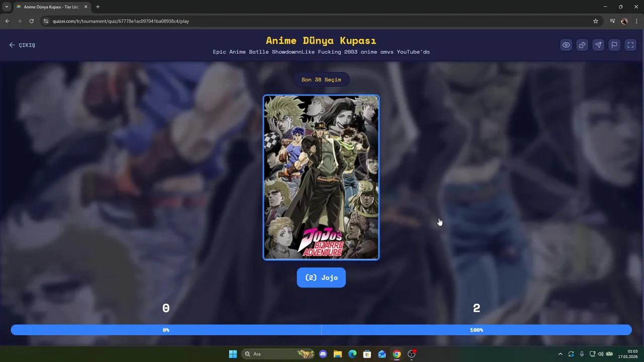Bookmark this page with the star icon
644x362 pixels.
coord(596,21)
